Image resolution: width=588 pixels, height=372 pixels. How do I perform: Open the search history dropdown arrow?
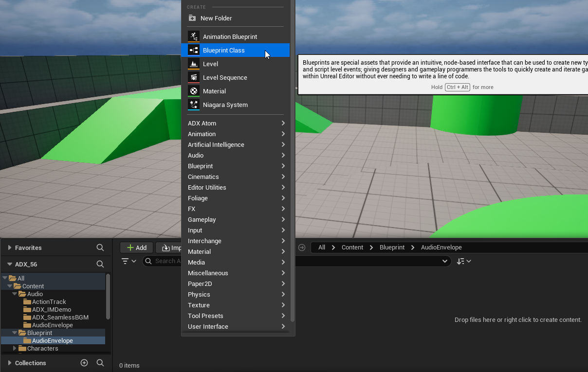coord(444,261)
